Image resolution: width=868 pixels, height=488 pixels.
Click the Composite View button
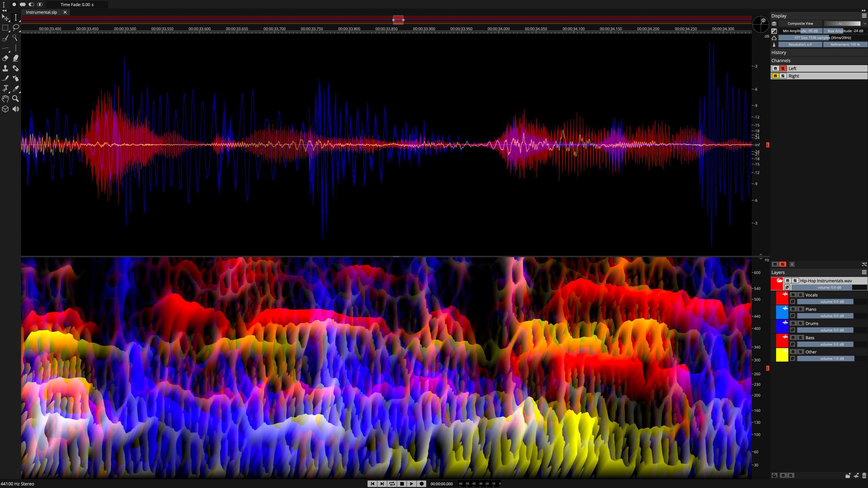click(800, 23)
